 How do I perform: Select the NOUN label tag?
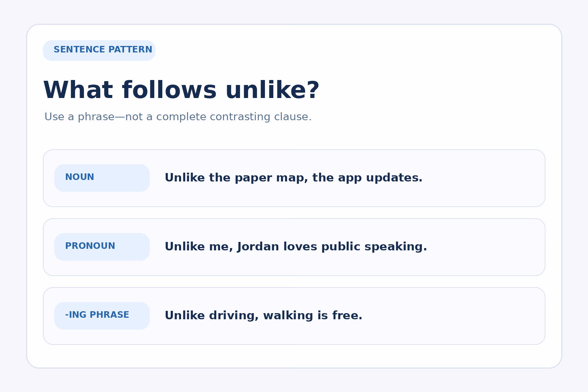tap(102, 178)
